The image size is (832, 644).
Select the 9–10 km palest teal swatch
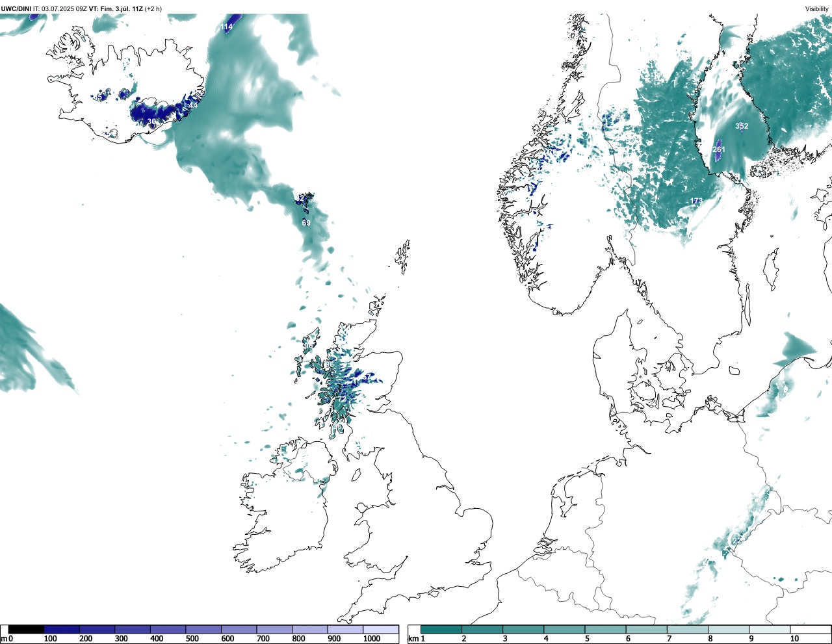[769, 629]
